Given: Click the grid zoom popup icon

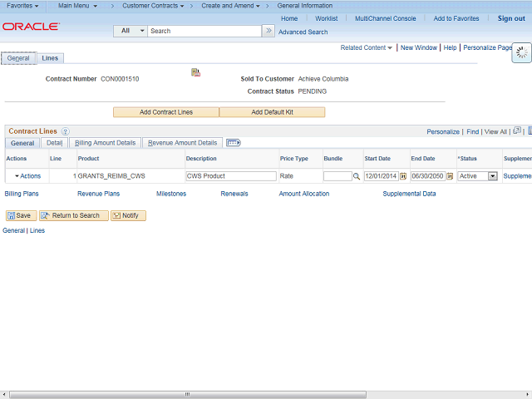Looking at the screenshot, I should pyautogui.click(x=517, y=131).
